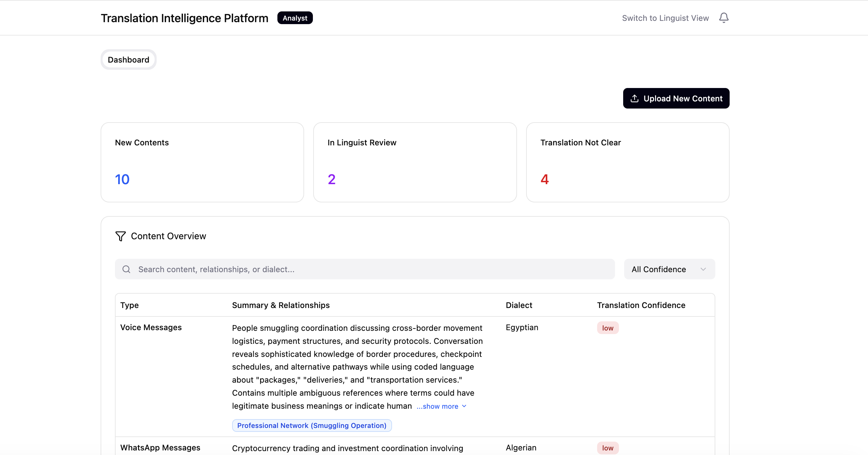Image resolution: width=868 pixels, height=455 pixels.
Task: Click Translation Confidence column header
Action: [x=641, y=305]
